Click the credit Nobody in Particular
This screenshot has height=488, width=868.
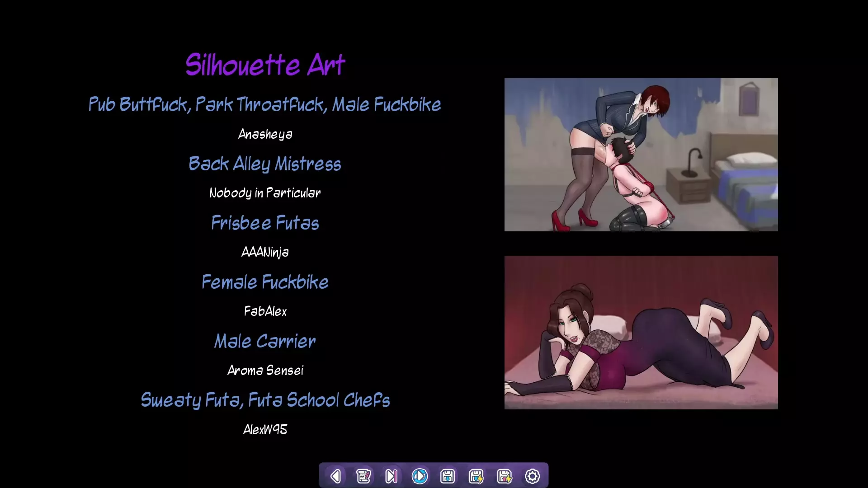click(265, 193)
